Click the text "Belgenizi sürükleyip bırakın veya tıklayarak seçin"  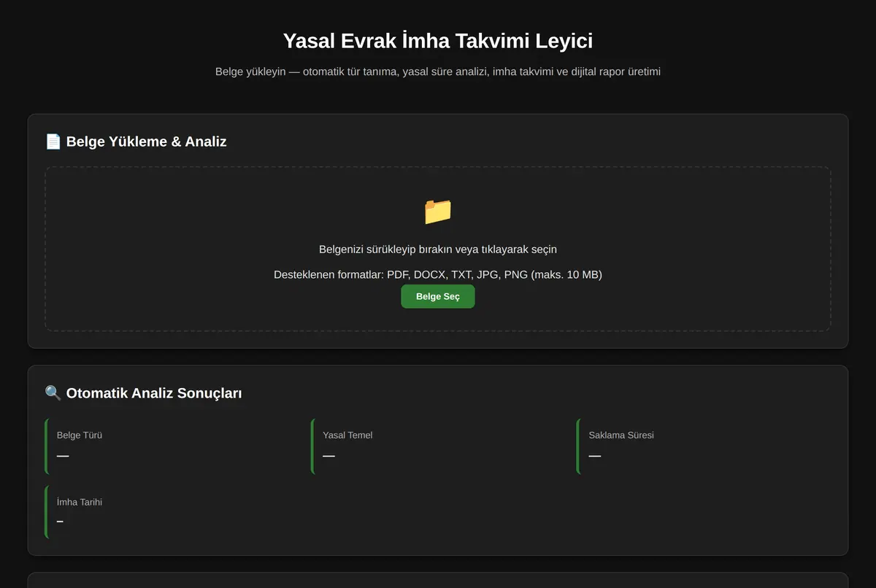click(x=438, y=249)
